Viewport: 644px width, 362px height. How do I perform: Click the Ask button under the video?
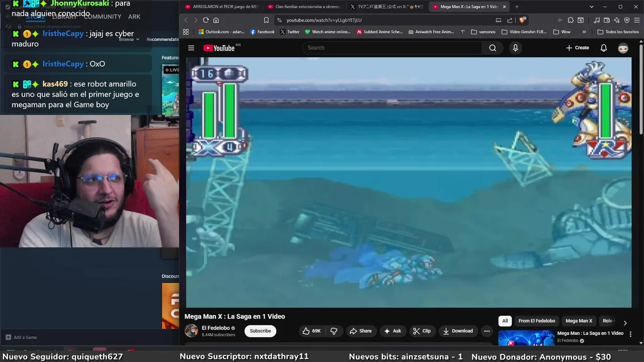[x=392, y=331]
